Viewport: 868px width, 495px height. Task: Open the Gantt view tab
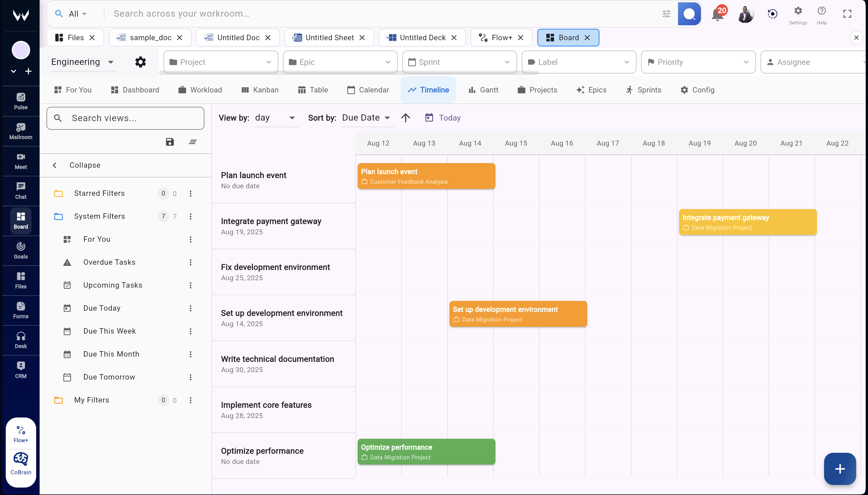pos(483,90)
